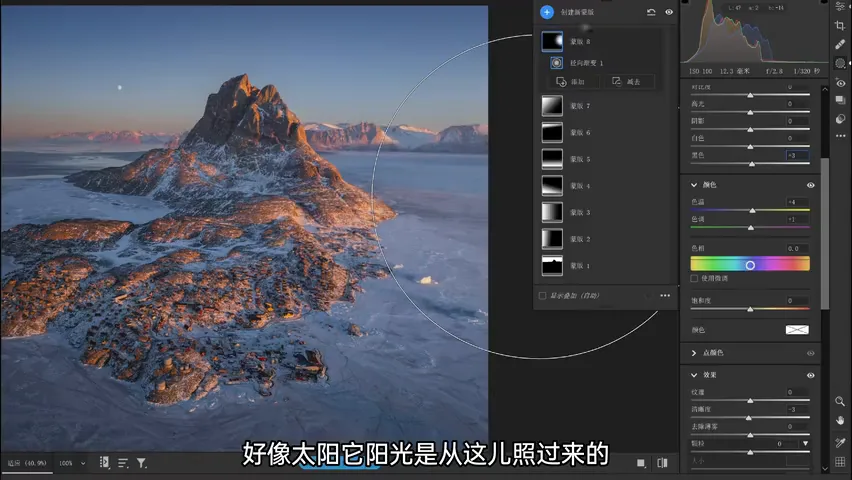The height and width of the screenshot is (480, 852).
Task: Toggle the grid overlay icon
Action: (840, 462)
